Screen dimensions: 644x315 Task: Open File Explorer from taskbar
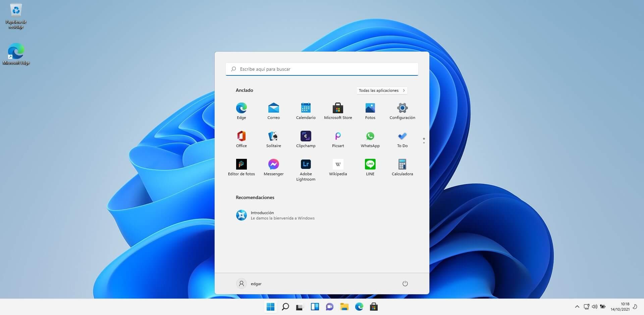click(344, 307)
